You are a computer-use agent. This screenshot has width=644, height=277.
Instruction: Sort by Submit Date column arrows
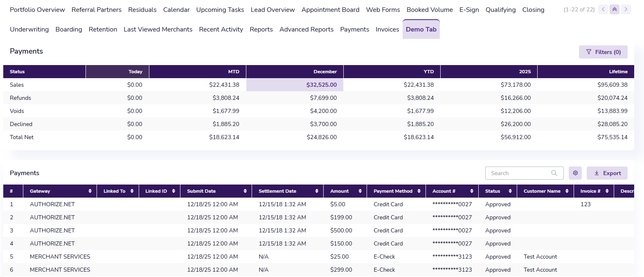pyautogui.click(x=245, y=191)
